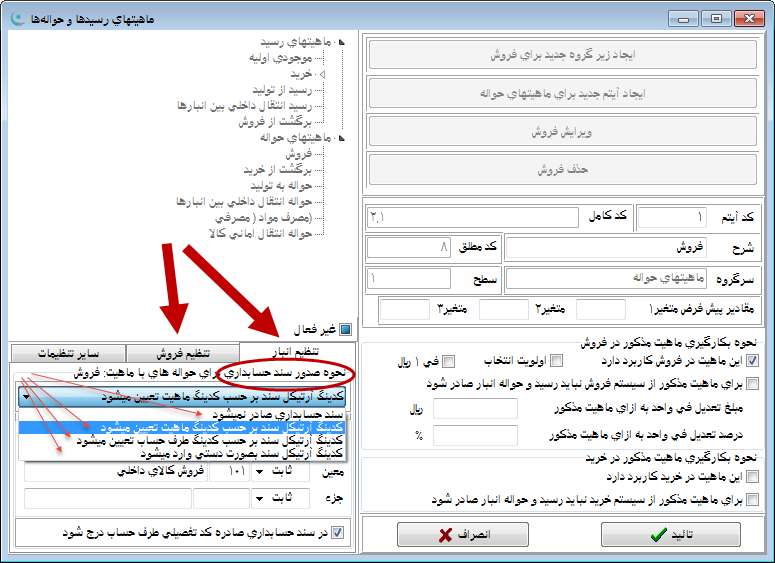Open the کدینگ آرتیکل سند combo box arrow
This screenshot has width=775, height=563.
click(26, 397)
